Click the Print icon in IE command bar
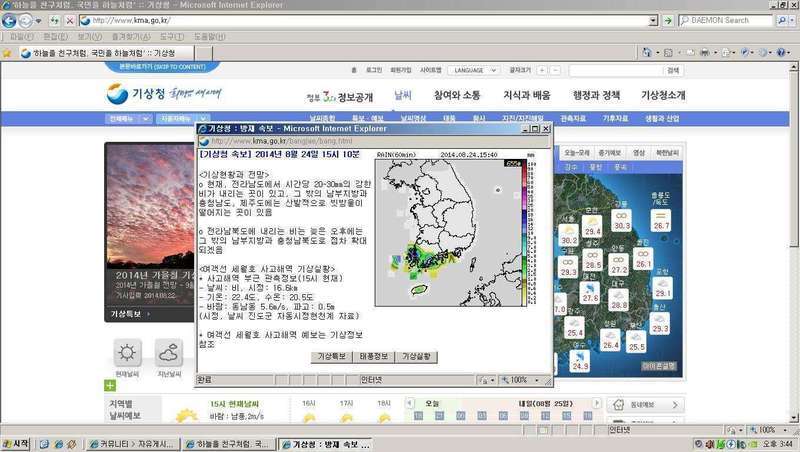 pyautogui.click(x=705, y=53)
